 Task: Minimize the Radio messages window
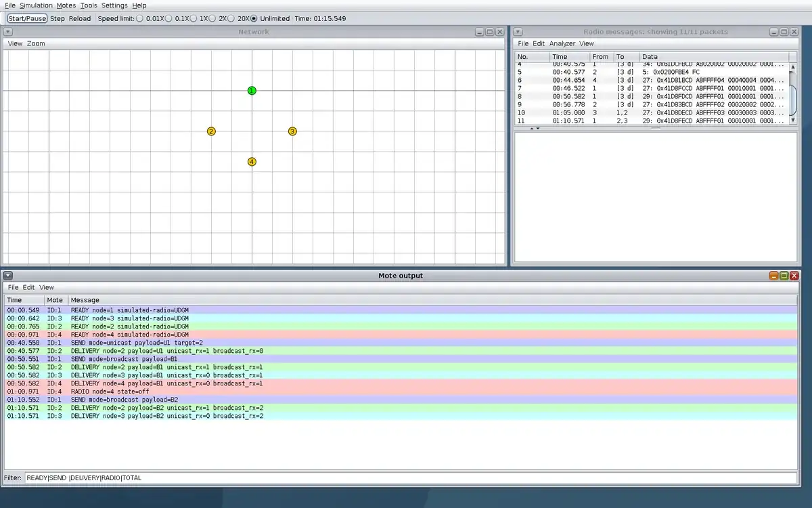pos(774,32)
